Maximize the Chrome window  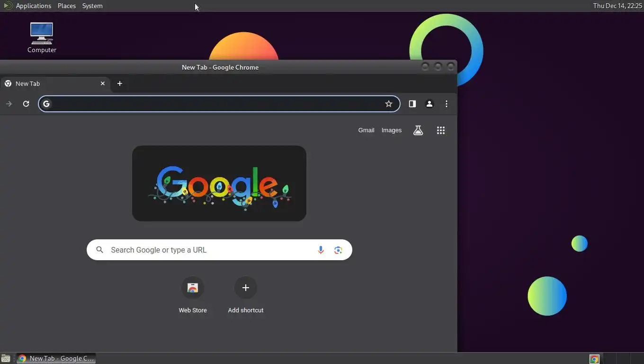pos(438,67)
